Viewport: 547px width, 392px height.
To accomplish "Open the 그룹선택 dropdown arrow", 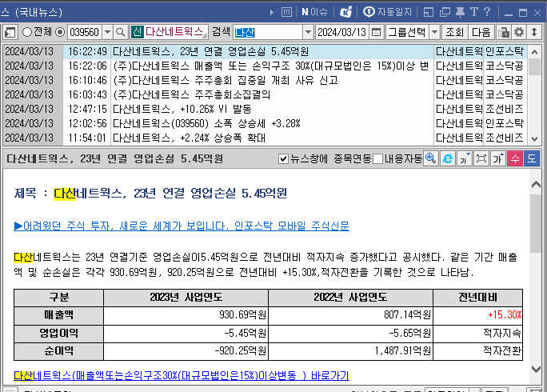I will coord(435,33).
